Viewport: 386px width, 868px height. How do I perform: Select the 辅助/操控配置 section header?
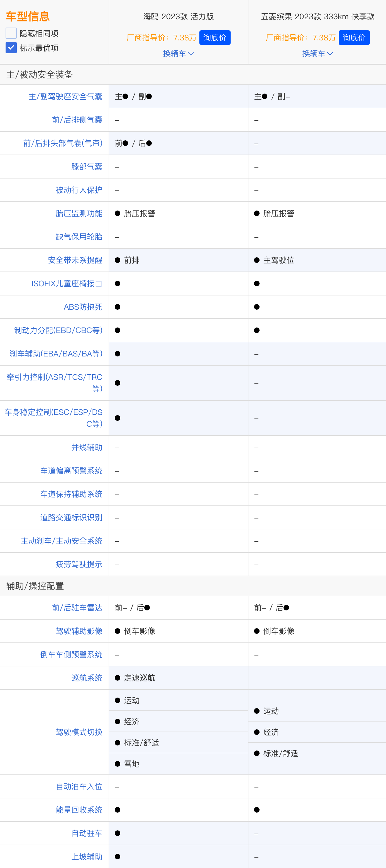point(35,586)
